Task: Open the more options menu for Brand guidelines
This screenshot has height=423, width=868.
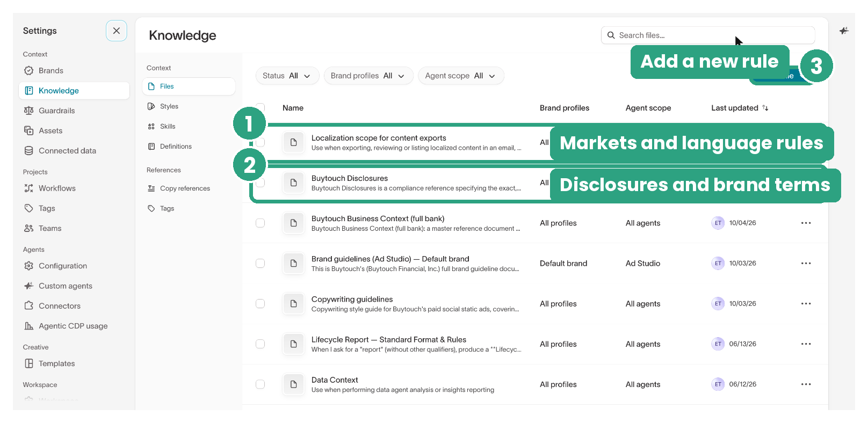Action: [x=806, y=263]
